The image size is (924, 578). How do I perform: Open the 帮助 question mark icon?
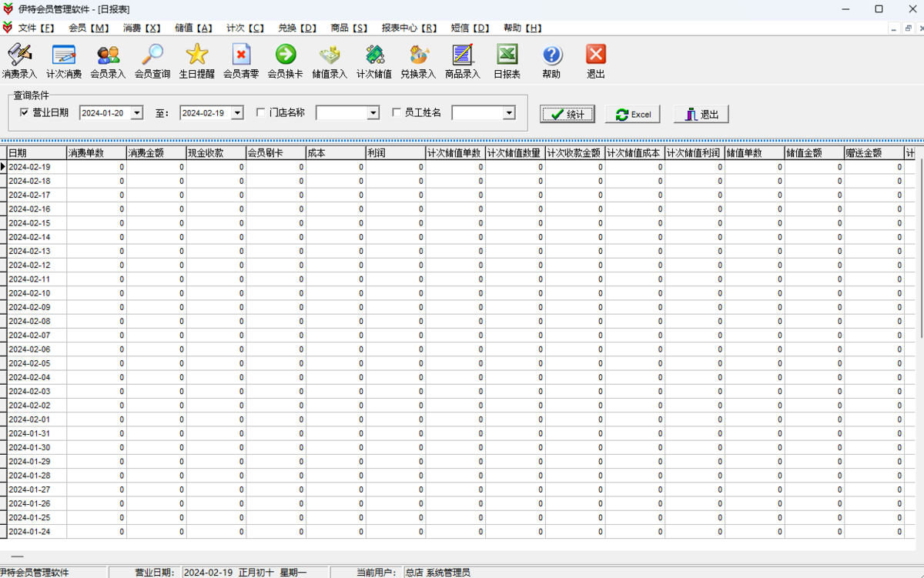tap(551, 62)
